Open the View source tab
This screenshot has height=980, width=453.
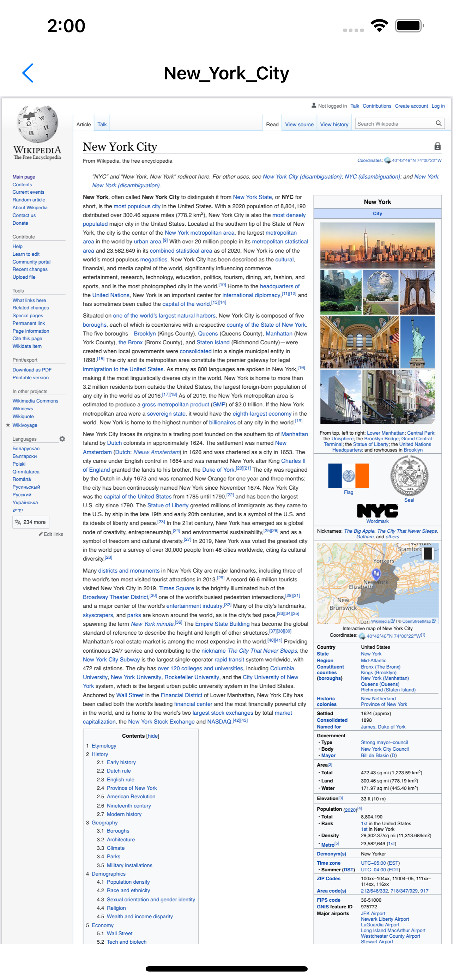[299, 125]
